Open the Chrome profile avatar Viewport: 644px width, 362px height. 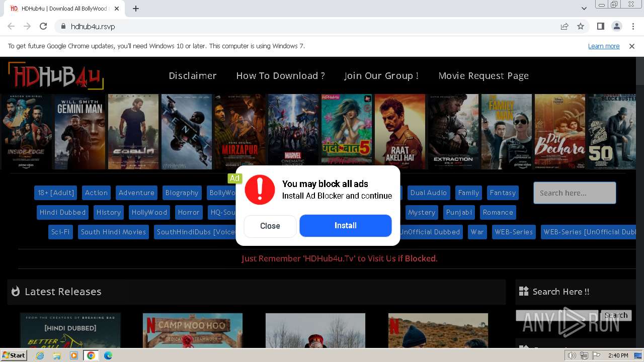(x=616, y=26)
